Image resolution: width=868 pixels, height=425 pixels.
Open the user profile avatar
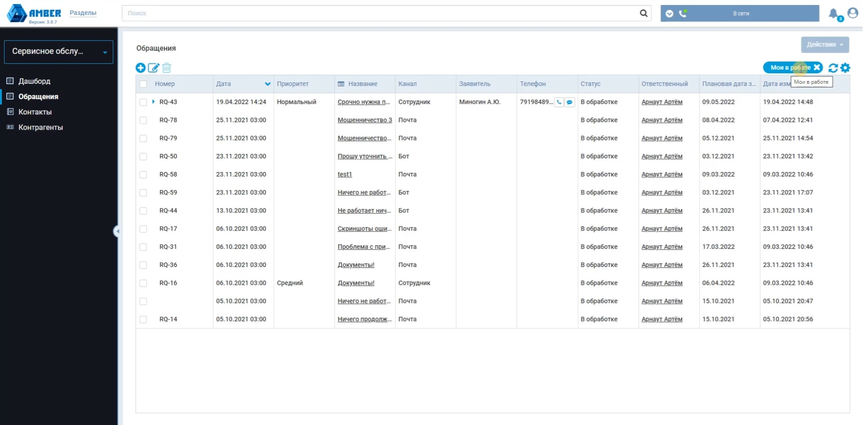click(x=853, y=13)
